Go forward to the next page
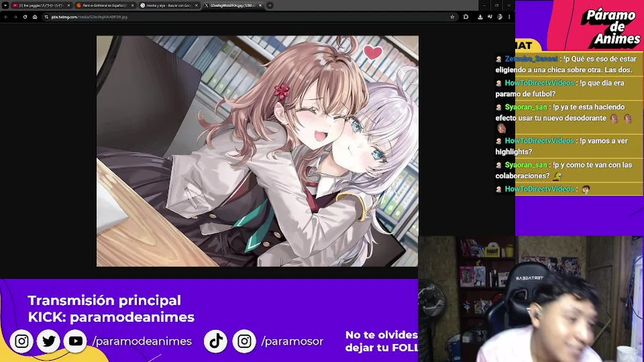 (x=15, y=17)
